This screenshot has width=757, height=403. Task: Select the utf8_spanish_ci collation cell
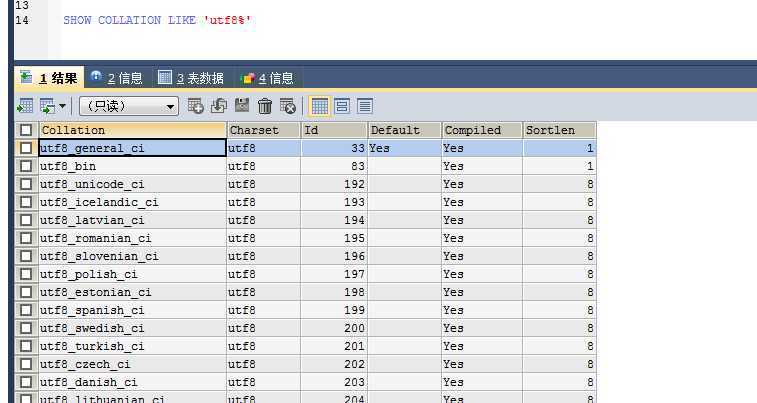[132, 310]
